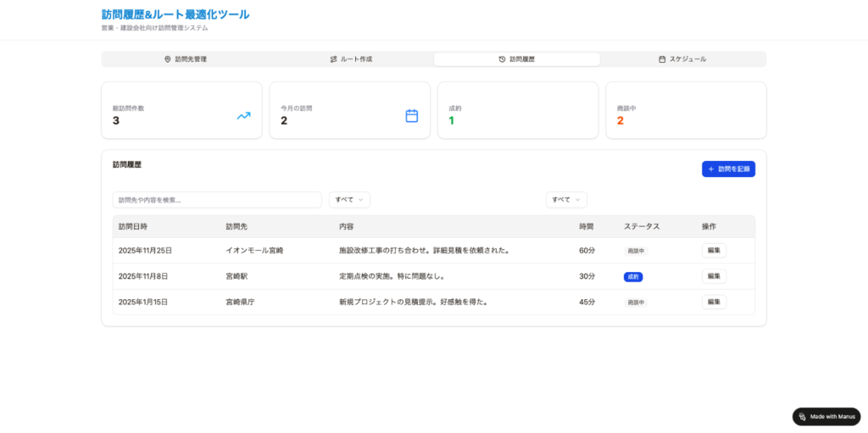Edit the 宮崎駅 visit record

pos(714,276)
